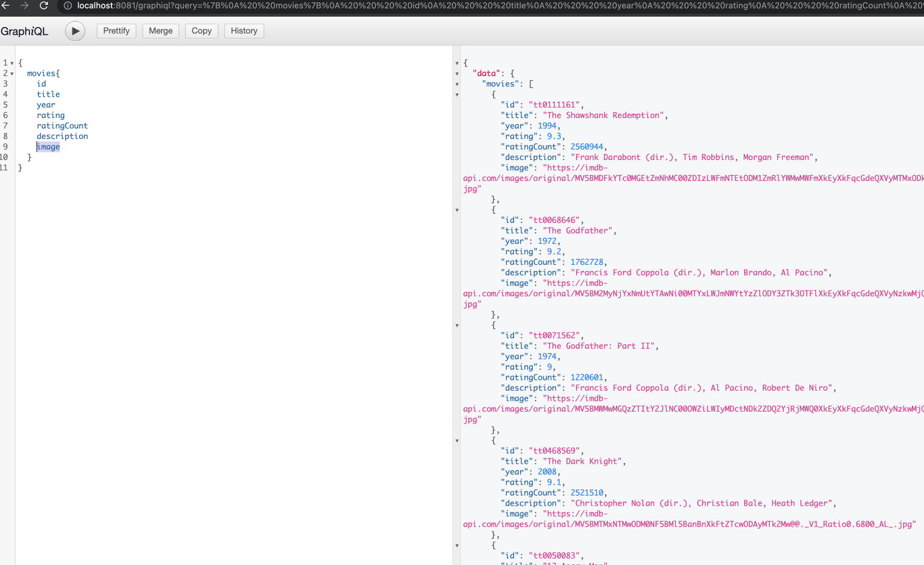
Task: Click the browser forward arrow
Action: (x=25, y=5)
